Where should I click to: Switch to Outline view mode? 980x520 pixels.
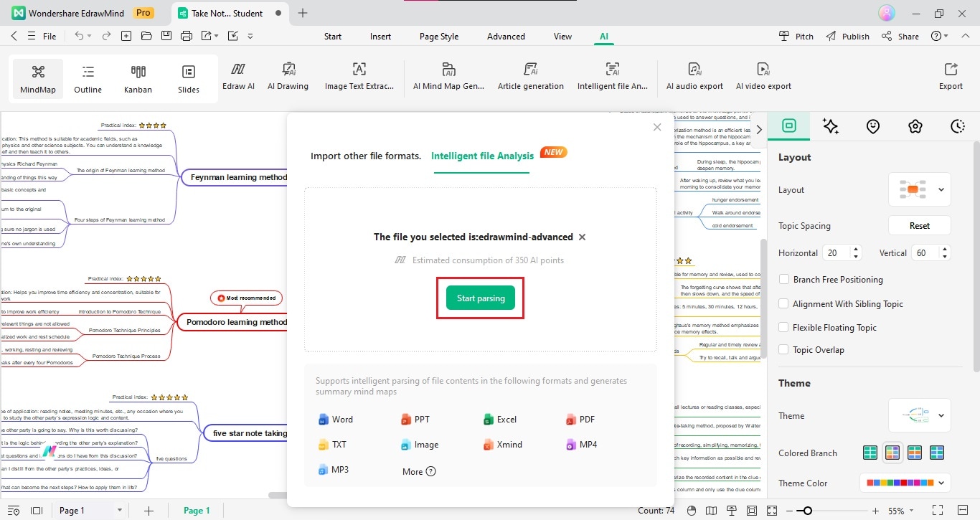(88, 79)
